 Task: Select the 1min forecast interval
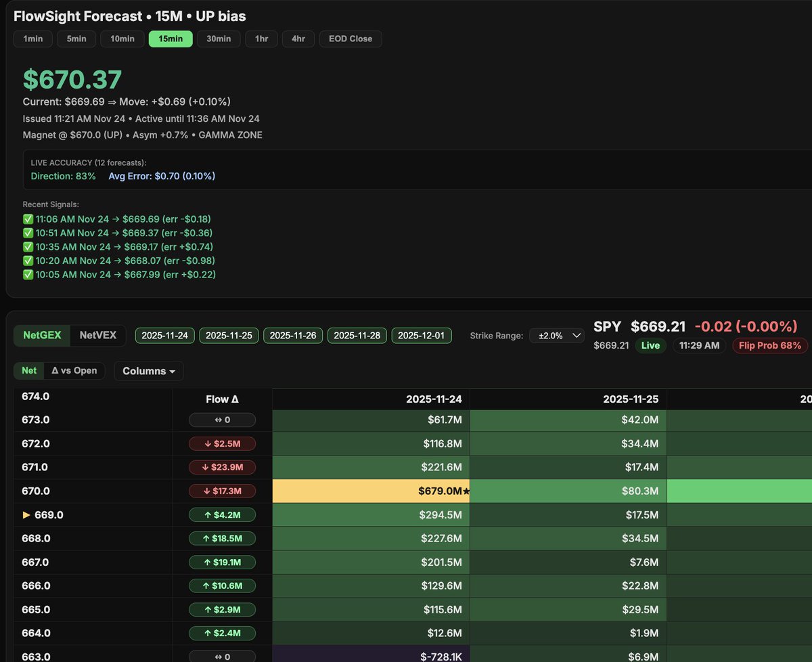pyautogui.click(x=32, y=39)
